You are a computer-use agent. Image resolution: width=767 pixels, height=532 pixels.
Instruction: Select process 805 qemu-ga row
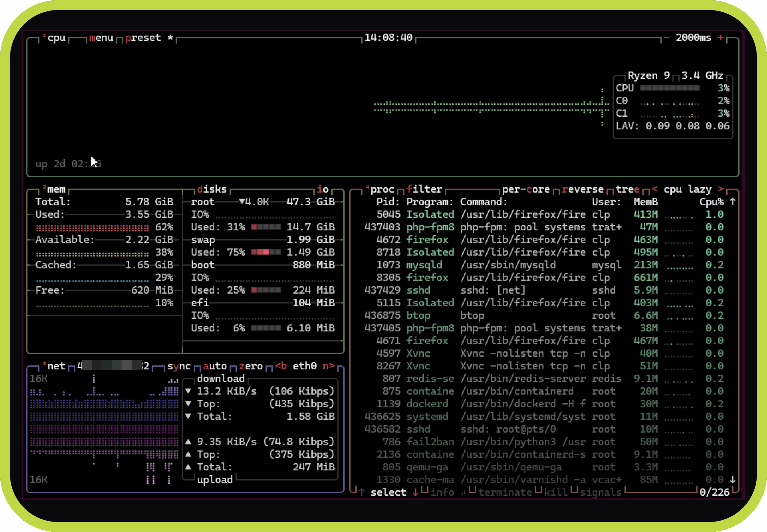[544, 467]
